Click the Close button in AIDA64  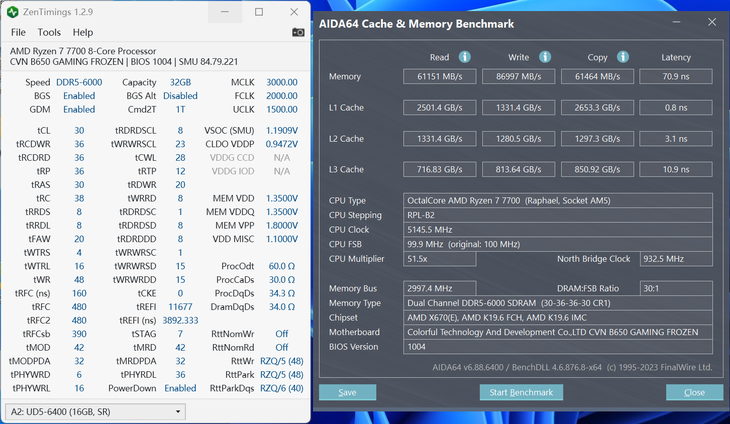tap(694, 392)
